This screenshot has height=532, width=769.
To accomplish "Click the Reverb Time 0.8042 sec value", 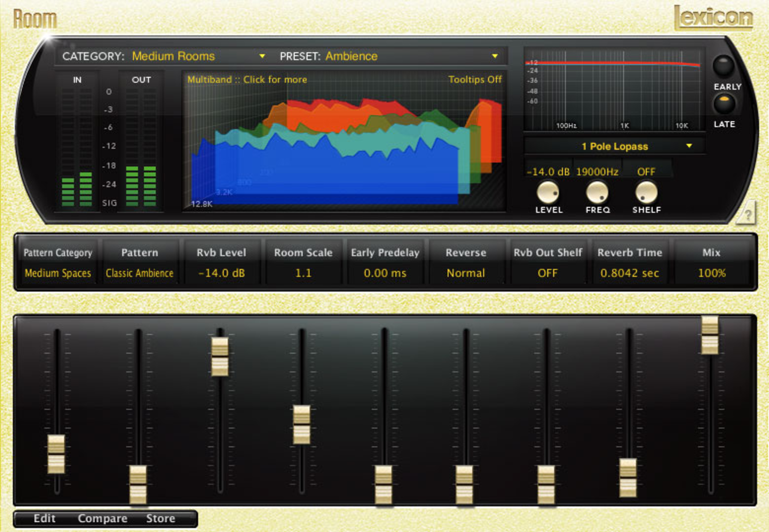I will pos(629,273).
